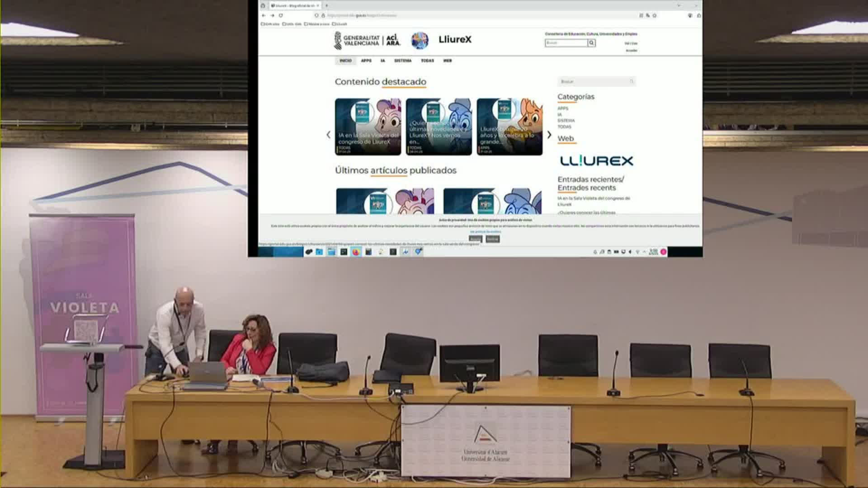The width and height of the screenshot is (868, 488).
Task: Decline cookies in the privacy banner
Action: (x=493, y=239)
